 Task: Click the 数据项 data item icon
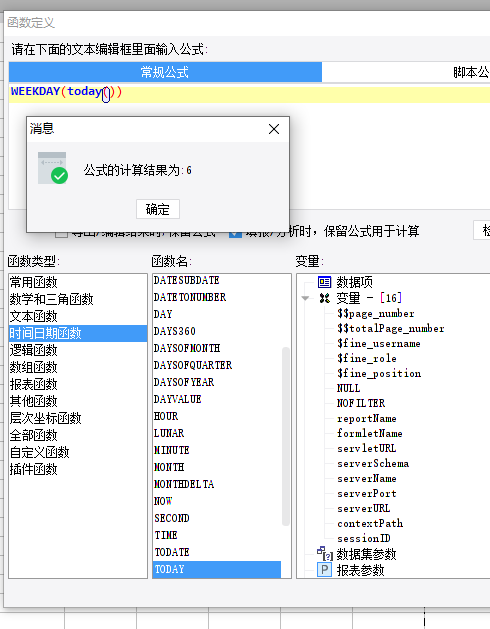324,282
